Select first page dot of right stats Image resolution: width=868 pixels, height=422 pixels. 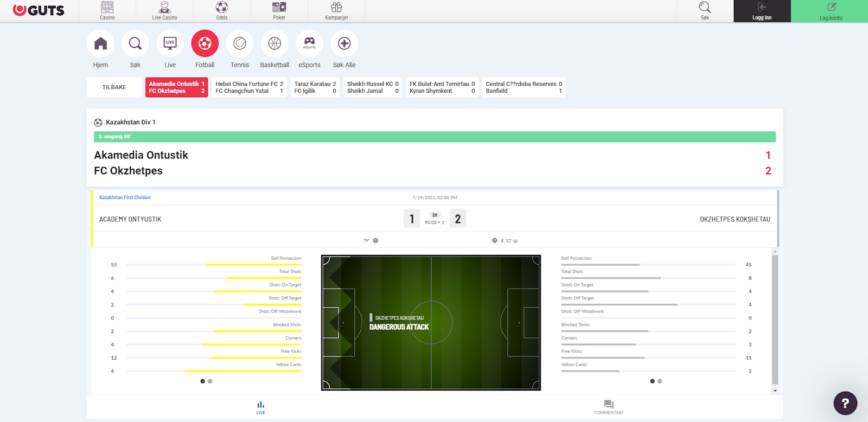click(652, 381)
